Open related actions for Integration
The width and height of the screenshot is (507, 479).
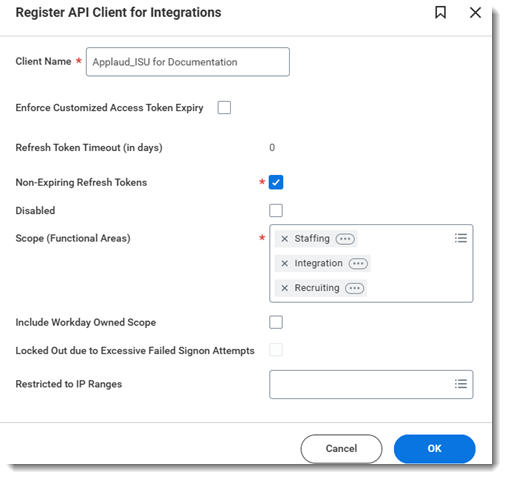pos(358,264)
